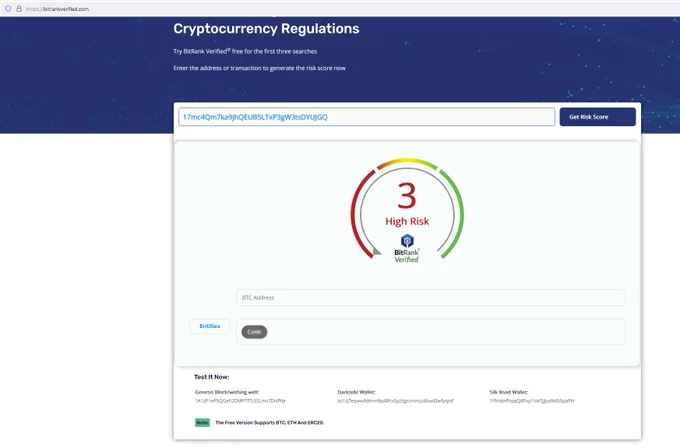
Task: Click the Enter the address or transaction text
Action: click(x=259, y=68)
